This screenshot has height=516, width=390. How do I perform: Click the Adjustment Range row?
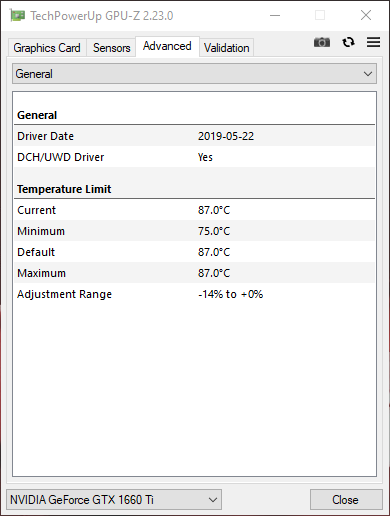pyautogui.click(x=194, y=294)
